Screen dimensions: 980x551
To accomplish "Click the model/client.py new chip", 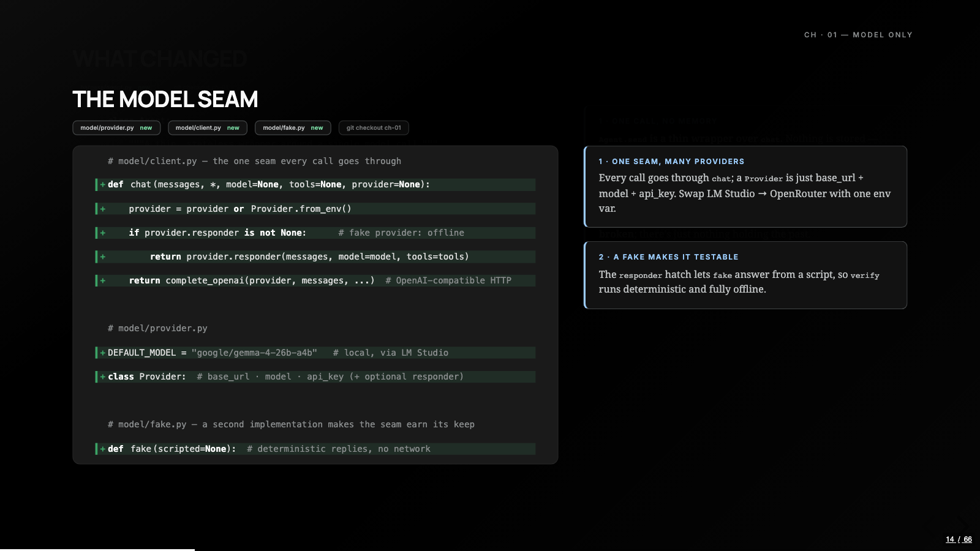I will 208,128.
